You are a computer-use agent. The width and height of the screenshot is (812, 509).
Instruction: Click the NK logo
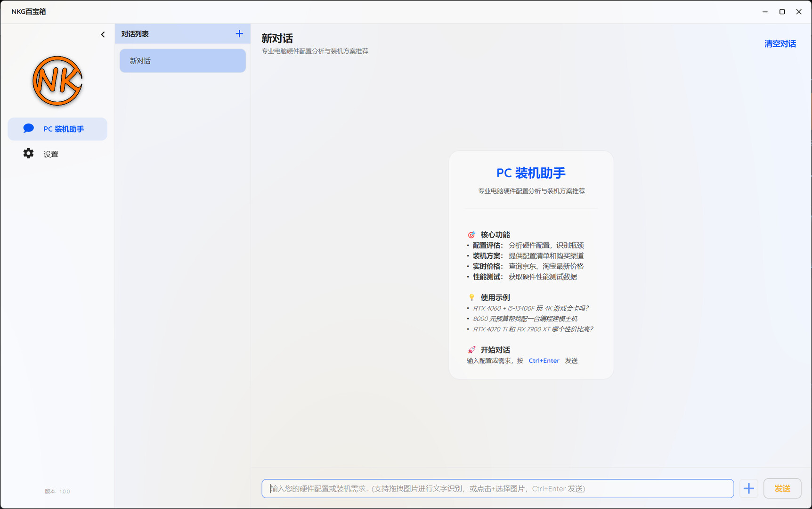[x=57, y=81]
